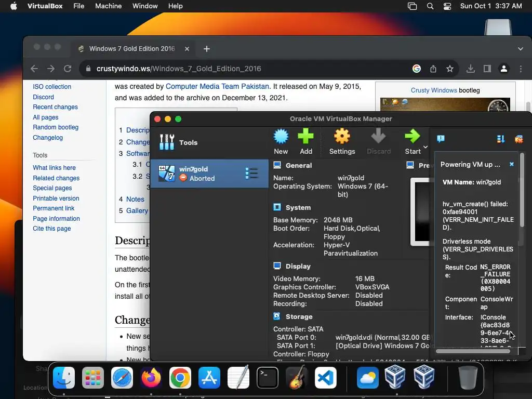The image size is (532, 399).
Task: Click What links here link
Action: coord(54,168)
